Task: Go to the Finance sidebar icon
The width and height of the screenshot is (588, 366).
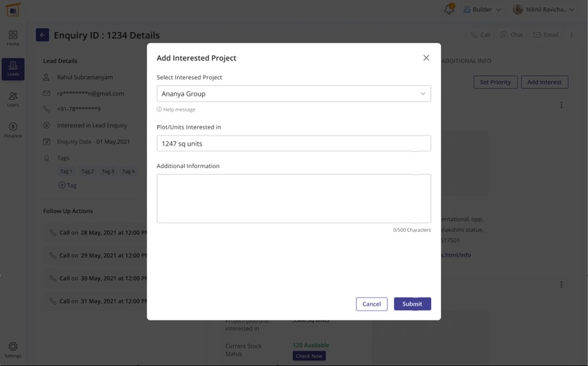Action: (x=13, y=130)
